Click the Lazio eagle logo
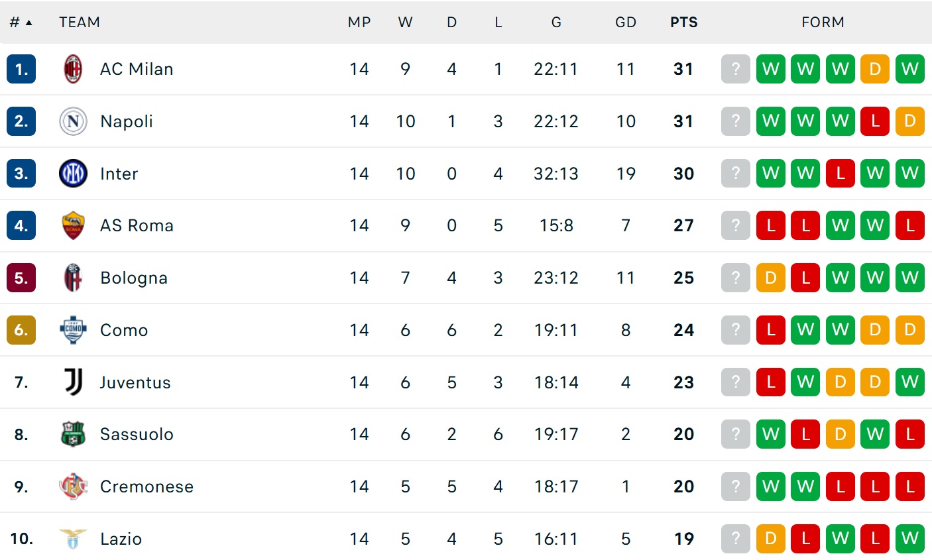932x560 pixels. [73, 539]
